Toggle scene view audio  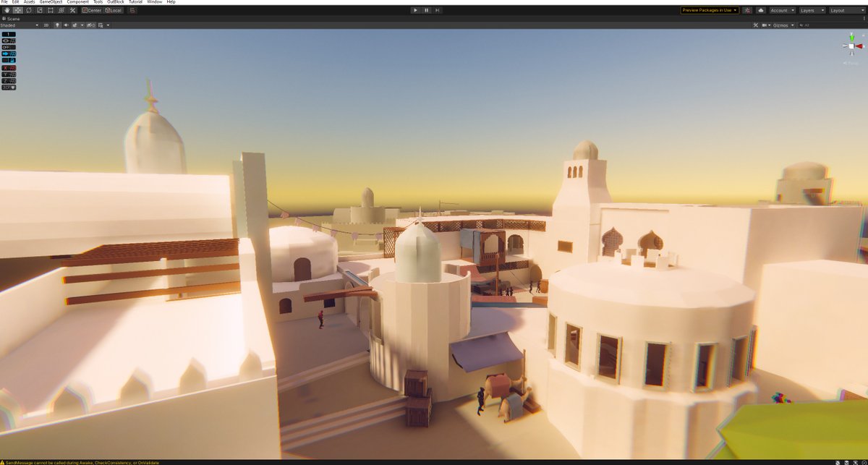(67, 25)
